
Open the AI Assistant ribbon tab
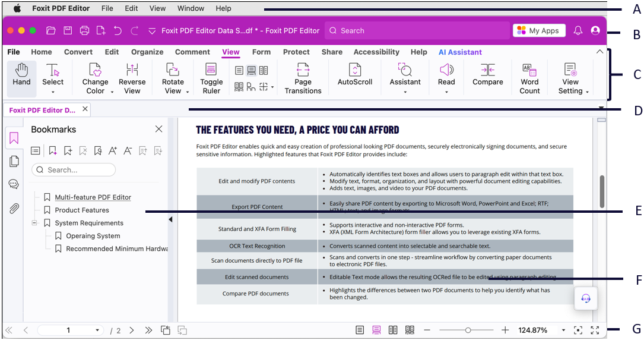460,52
